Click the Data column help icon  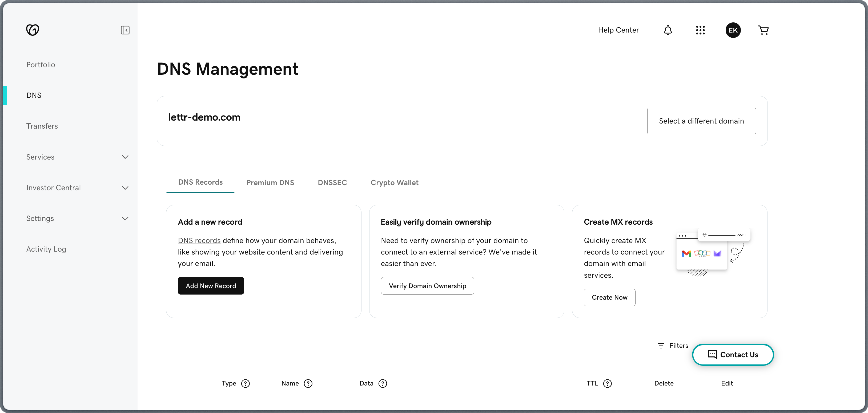[x=383, y=383]
